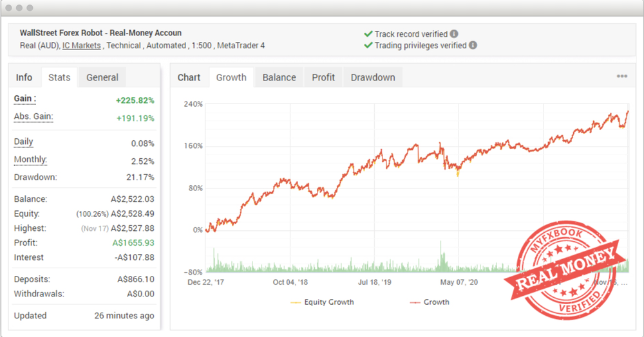Click the Abs. Gain label
Screen dimensions: 644x337
coord(33,116)
